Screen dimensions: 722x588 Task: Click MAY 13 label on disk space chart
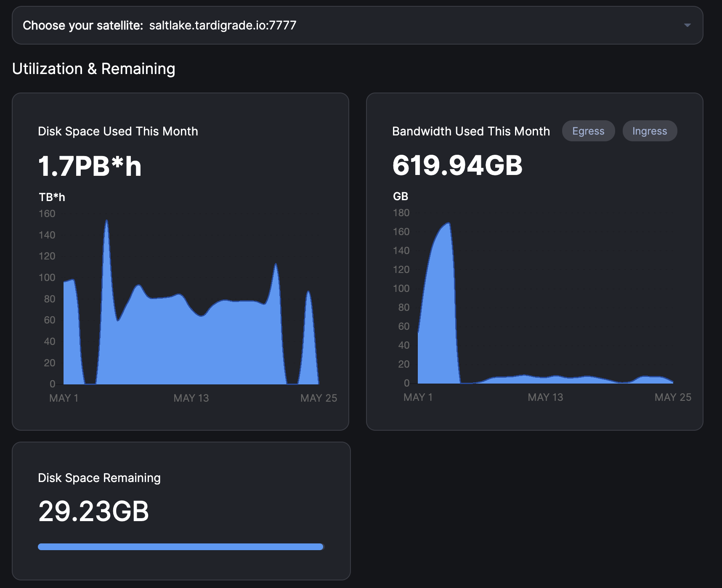(191, 398)
